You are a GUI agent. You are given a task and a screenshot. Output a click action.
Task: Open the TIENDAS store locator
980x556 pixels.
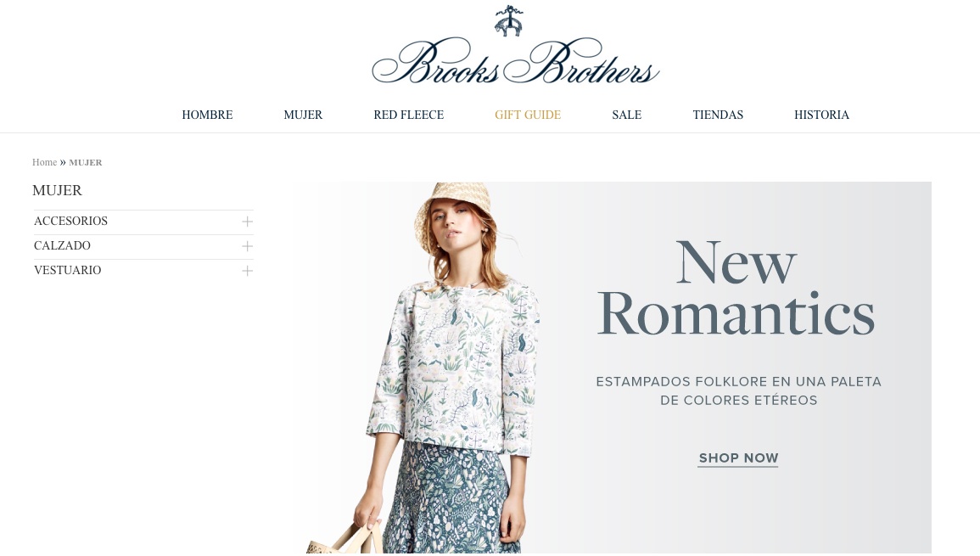pyautogui.click(x=718, y=115)
